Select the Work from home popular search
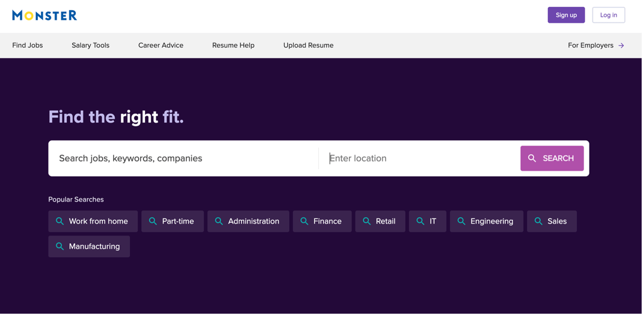Viewport: 644px width, 315px height. [93, 222]
